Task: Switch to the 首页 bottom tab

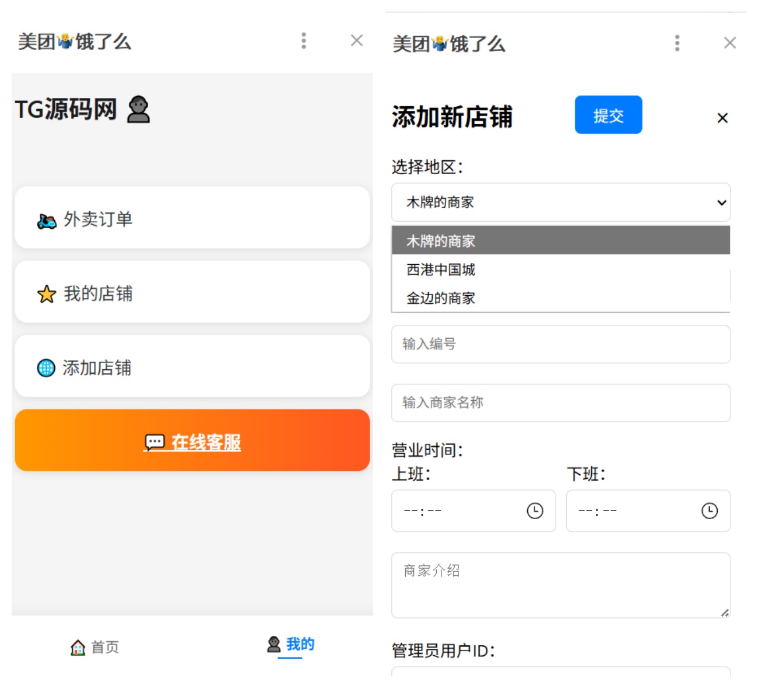Action: 95,647
